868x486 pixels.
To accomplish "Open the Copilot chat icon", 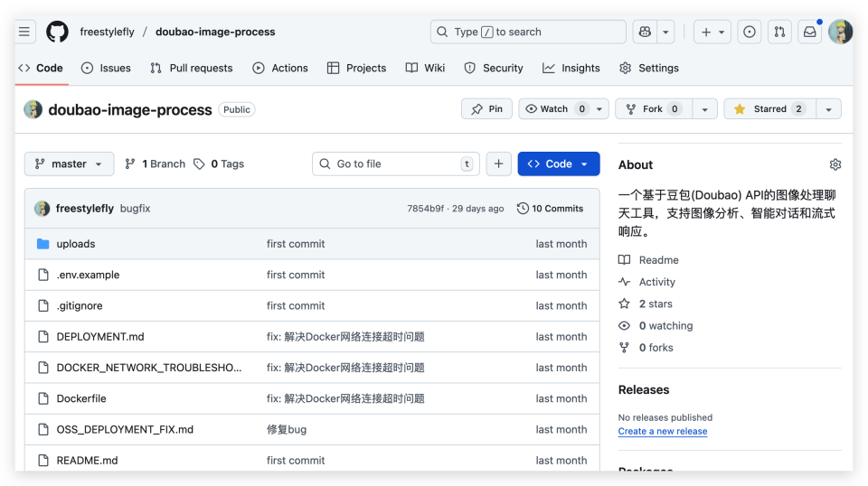I will 644,32.
